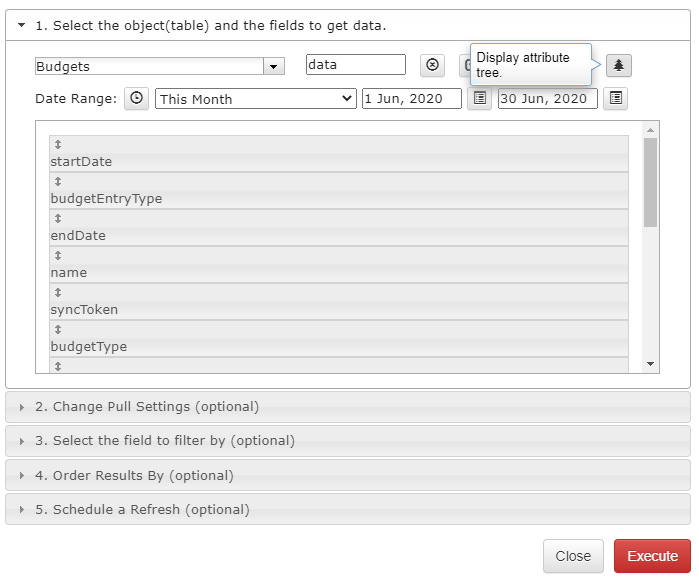This screenshot has width=699, height=577.
Task: Open the Budgets object dropdown arrow
Action: pos(274,66)
